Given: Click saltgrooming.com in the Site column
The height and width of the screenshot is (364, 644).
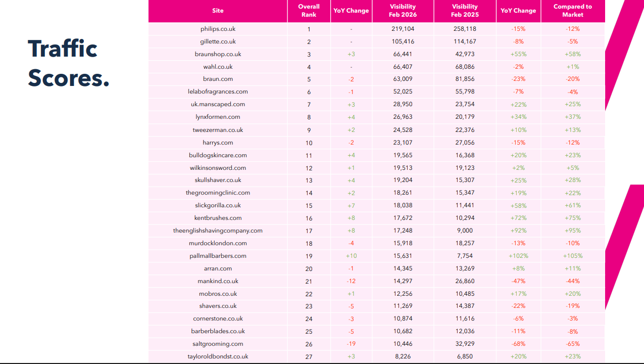Looking at the screenshot, I should 218,344.
